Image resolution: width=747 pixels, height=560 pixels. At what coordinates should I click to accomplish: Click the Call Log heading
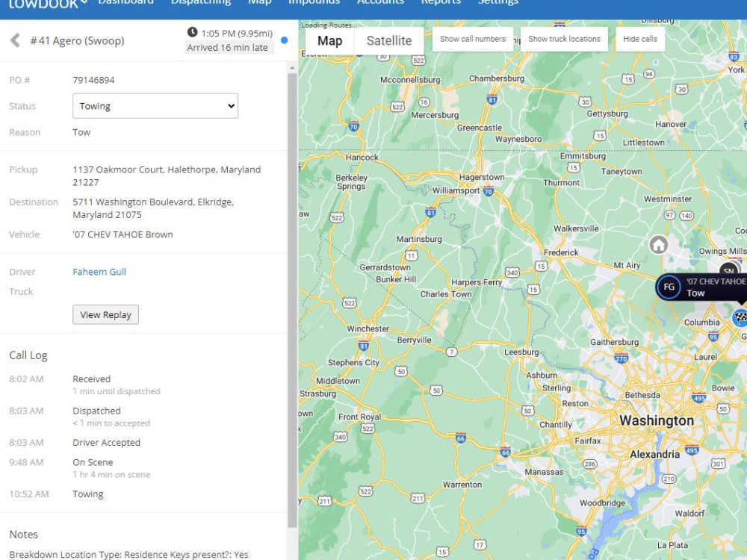point(28,355)
